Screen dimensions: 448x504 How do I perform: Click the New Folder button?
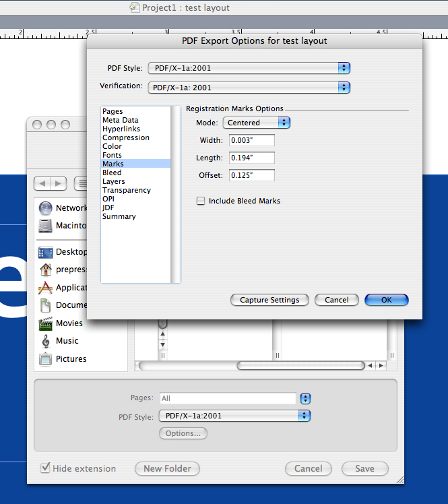pyautogui.click(x=167, y=469)
